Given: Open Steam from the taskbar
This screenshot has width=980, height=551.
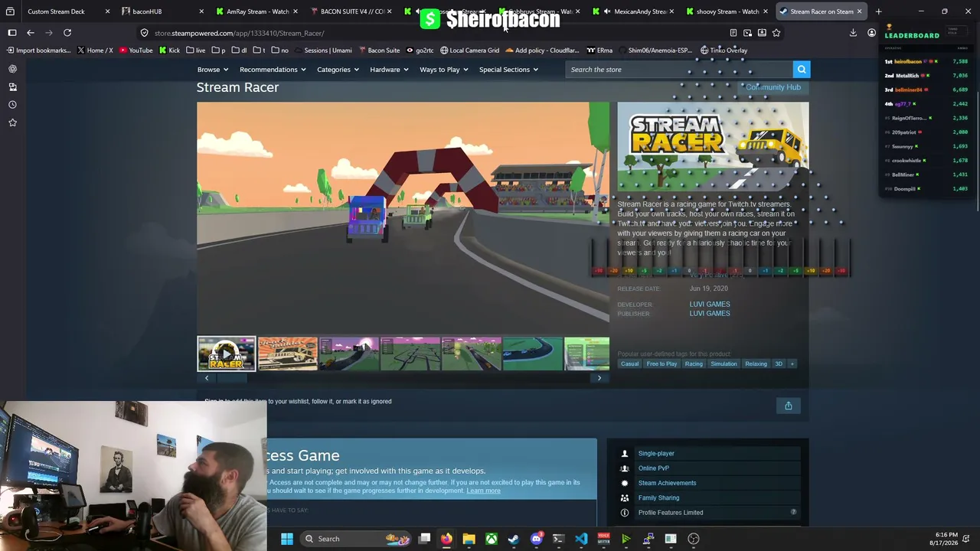Looking at the screenshot, I should (x=513, y=539).
